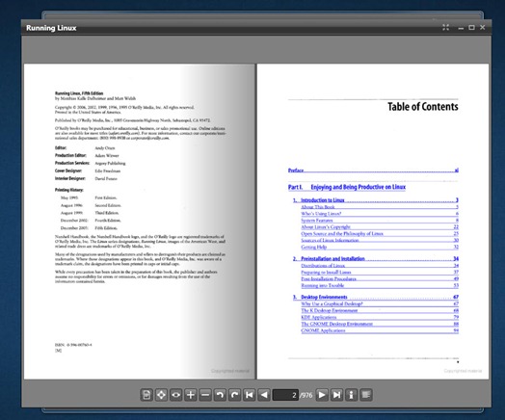Viewport: 505px width, 420px height.
Task: Maximize the Running Linux window
Action: [x=471, y=28]
